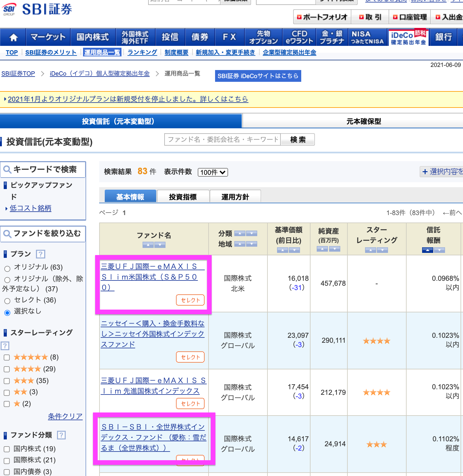Viewport: 463px width, 476px height.
Task: Open help icon under スターレーティング
Action: point(5,346)
